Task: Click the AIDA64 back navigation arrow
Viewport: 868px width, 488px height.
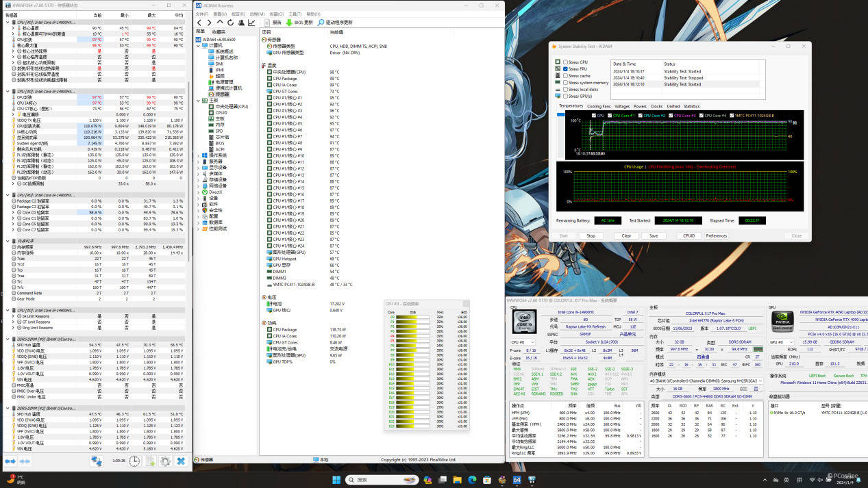Action: click(199, 23)
